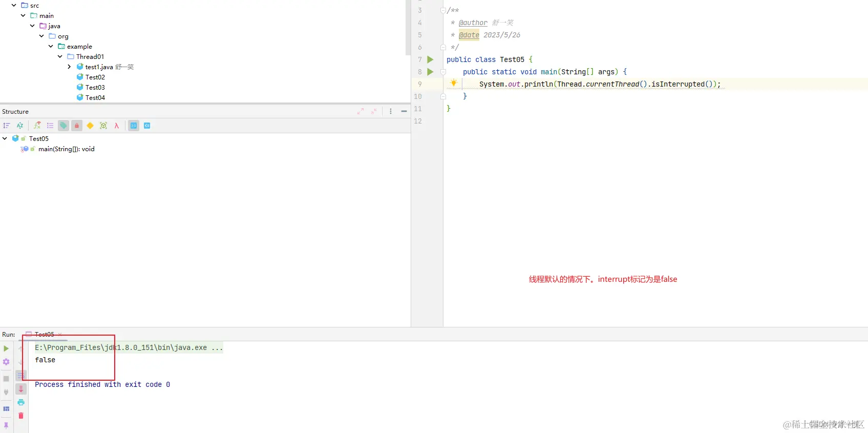Click the Exit plug icon in Run panel
Viewport: 868px width, 433px height.
point(6,392)
